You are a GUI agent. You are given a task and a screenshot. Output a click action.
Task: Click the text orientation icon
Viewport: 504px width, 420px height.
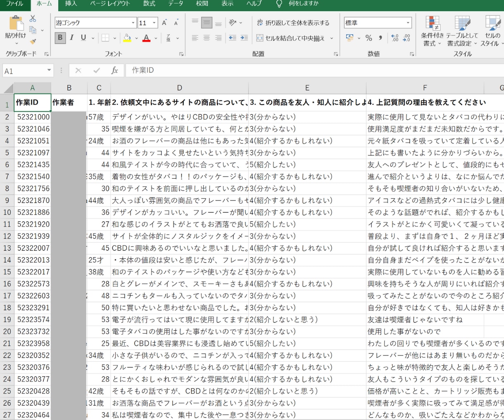(x=233, y=22)
